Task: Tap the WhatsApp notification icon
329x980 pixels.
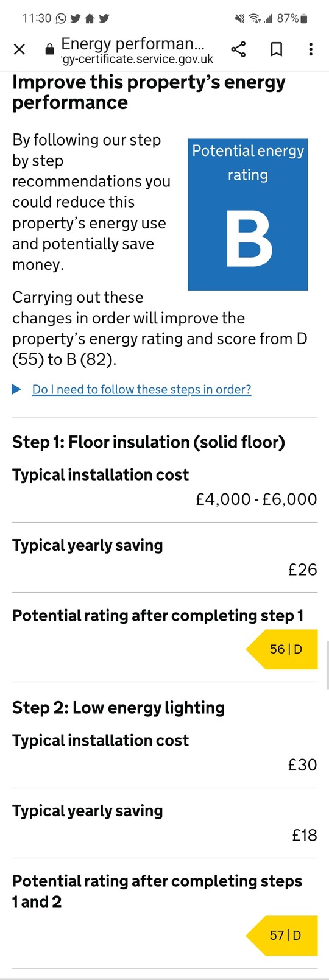Action: tap(61, 18)
